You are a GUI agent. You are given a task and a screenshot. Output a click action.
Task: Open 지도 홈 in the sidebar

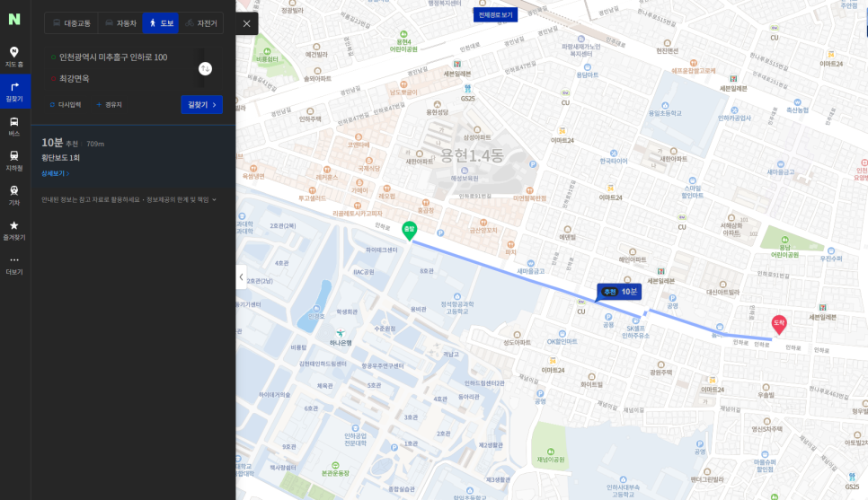tap(14, 57)
